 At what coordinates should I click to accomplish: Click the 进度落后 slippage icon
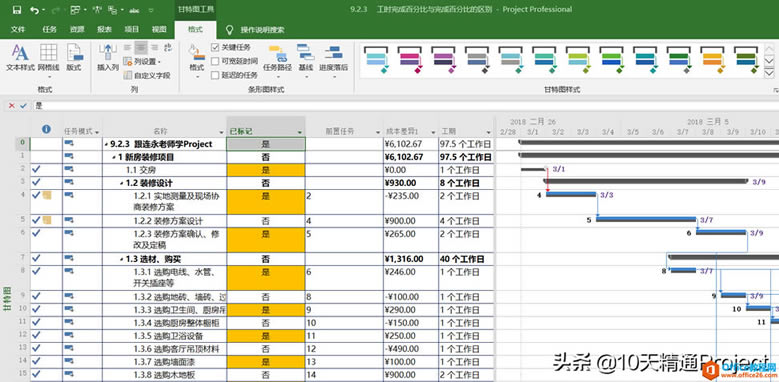(333, 59)
